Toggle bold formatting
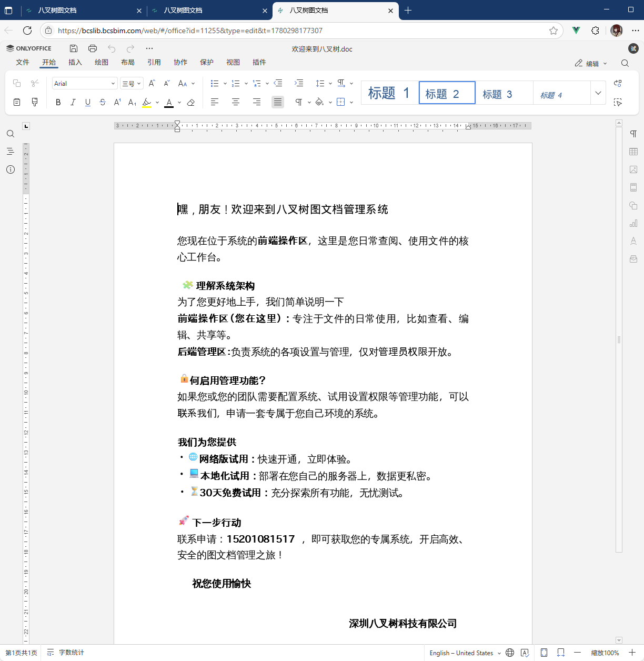644x661 pixels. tap(58, 102)
